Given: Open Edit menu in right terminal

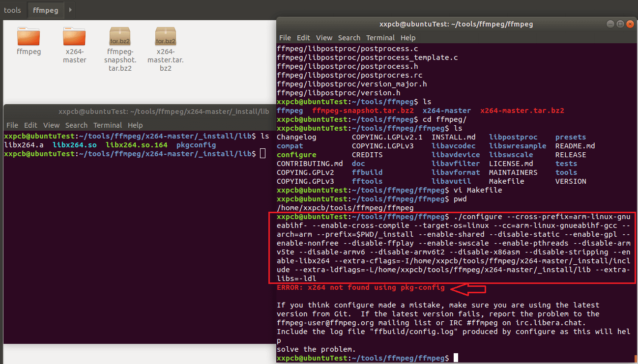Looking at the screenshot, I should click(x=303, y=38).
